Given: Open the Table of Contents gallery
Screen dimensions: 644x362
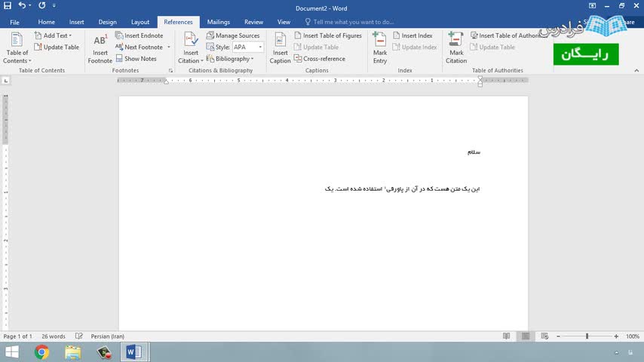Looking at the screenshot, I should coord(17,48).
